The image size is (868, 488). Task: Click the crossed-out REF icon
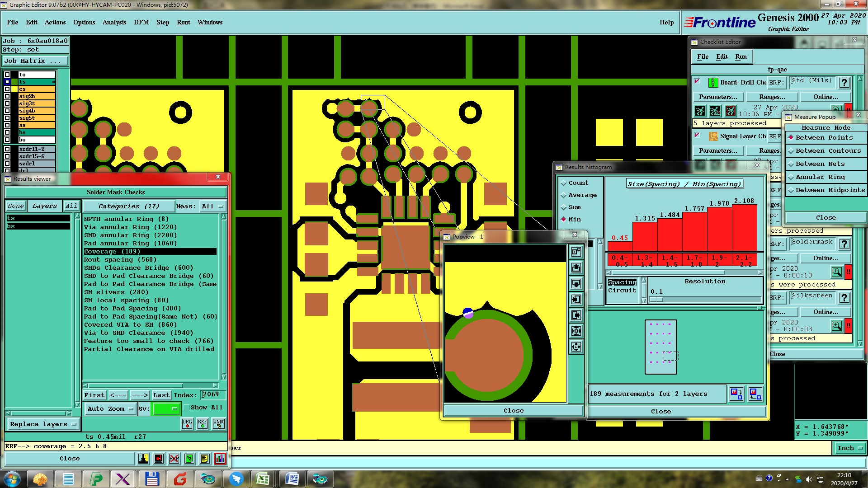174,459
